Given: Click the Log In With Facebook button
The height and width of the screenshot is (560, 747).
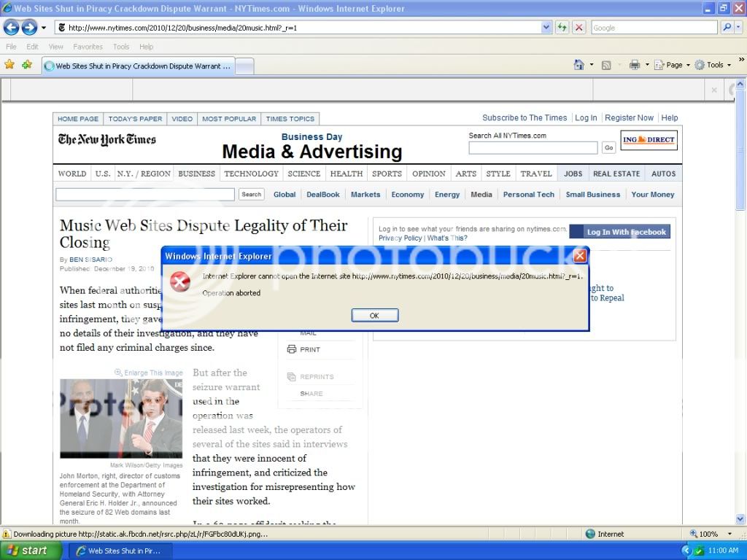Looking at the screenshot, I should (619, 232).
